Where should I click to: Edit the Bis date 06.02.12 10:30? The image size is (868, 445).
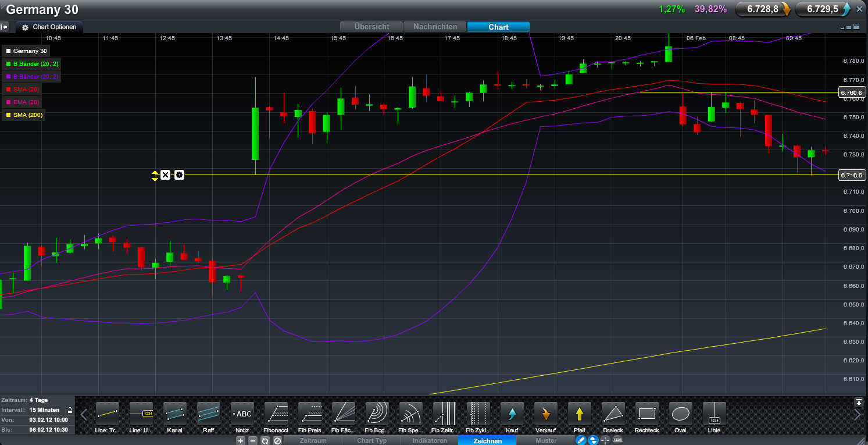[x=48, y=429]
